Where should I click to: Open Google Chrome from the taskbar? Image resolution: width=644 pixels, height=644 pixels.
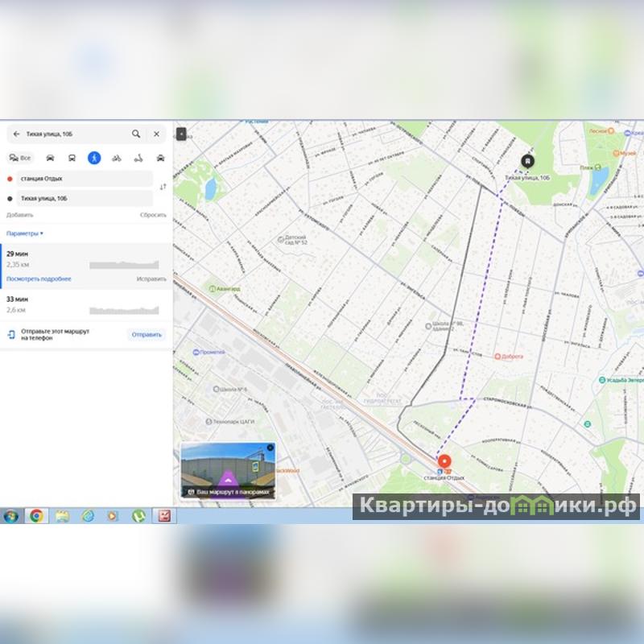tap(36, 516)
